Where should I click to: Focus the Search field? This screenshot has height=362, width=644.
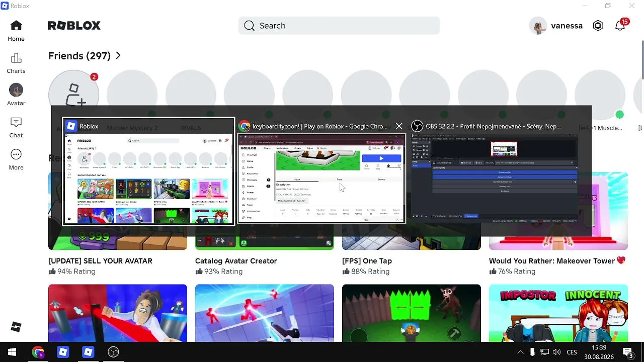(339, 26)
